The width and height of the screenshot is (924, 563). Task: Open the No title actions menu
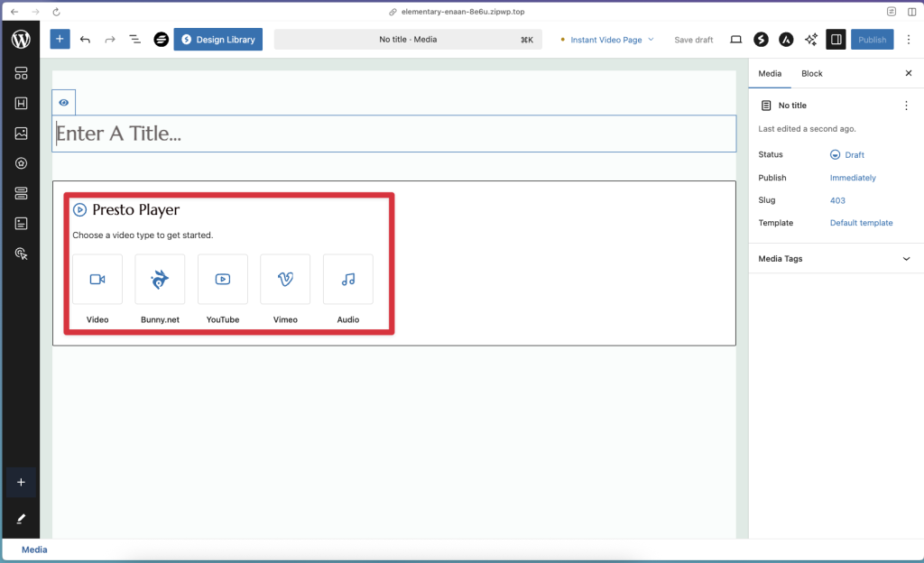pos(906,106)
